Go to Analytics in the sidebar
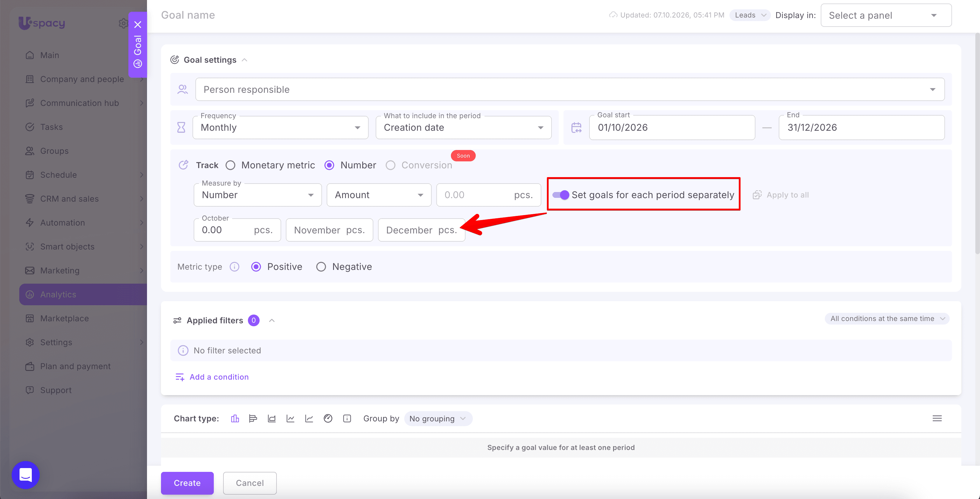This screenshot has width=980, height=499. 83,295
